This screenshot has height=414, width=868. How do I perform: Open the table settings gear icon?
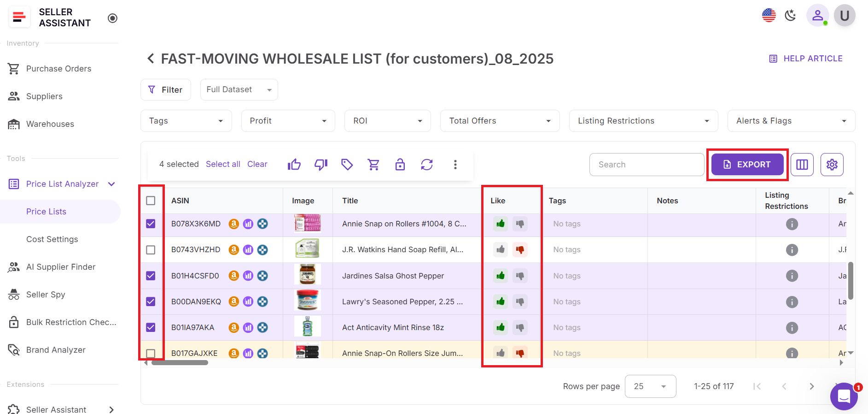(832, 165)
